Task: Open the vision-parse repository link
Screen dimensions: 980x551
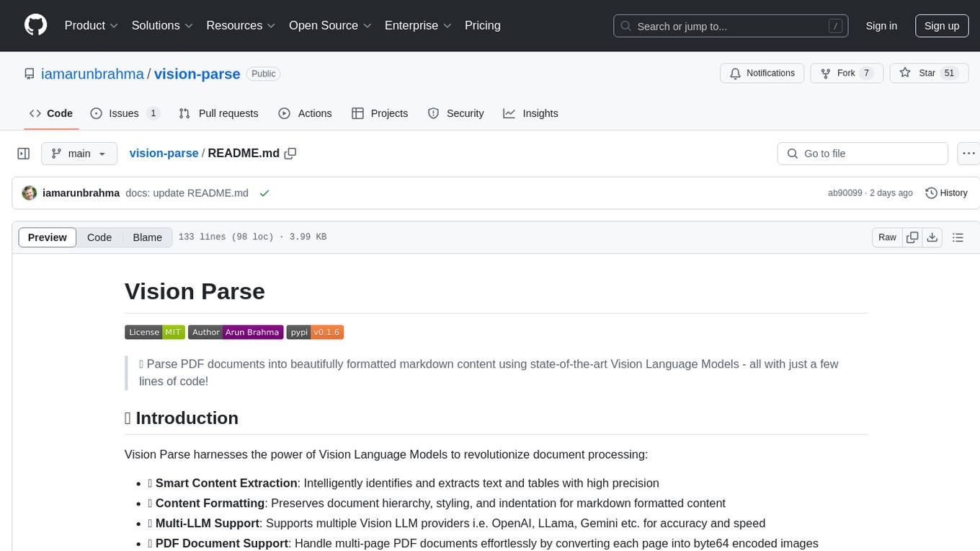Action: pos(197,74)
